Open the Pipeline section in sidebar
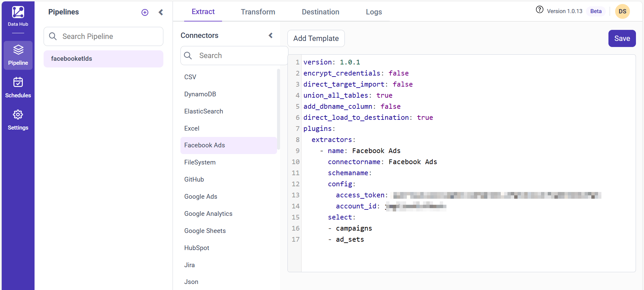644x290 pixels. 18,55
